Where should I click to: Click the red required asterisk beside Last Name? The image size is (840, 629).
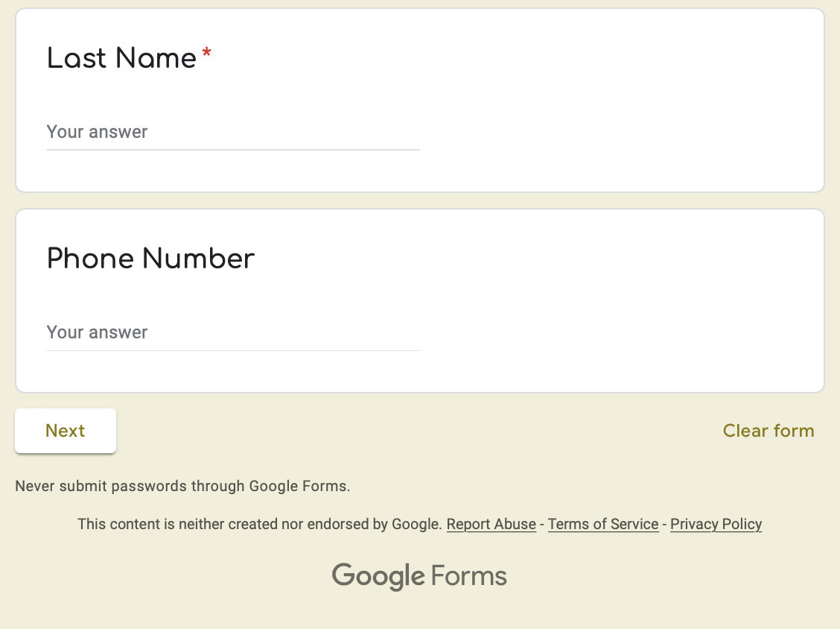pyautogui.click(x=206, y=54)
